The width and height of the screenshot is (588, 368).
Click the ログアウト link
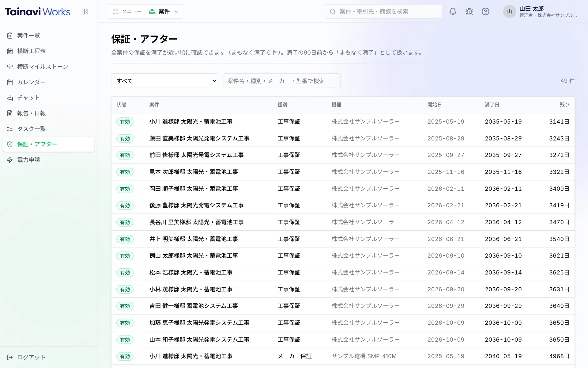coord(49,357)
